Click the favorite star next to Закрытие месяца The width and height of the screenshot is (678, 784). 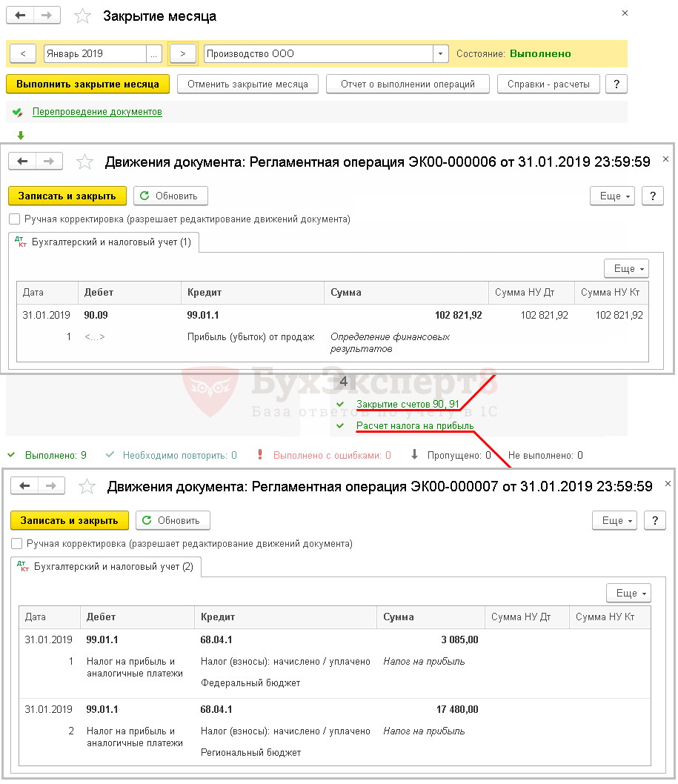(x=84, y=16)
